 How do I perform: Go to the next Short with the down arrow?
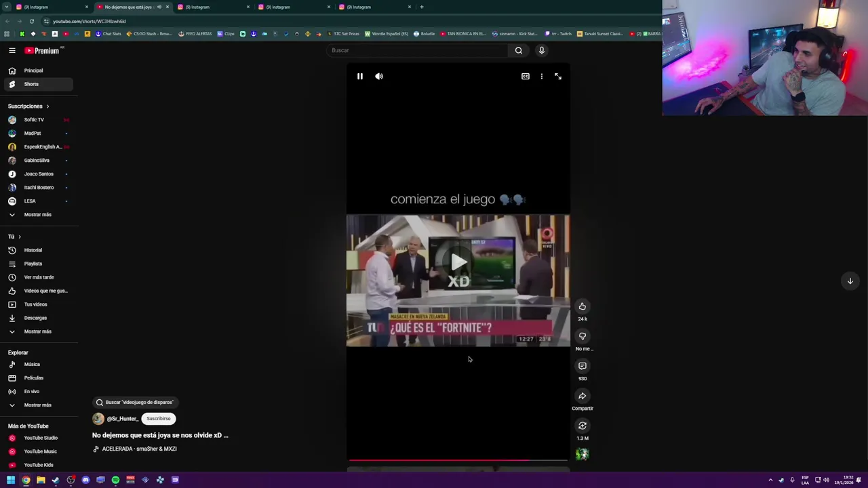[x=850, y=281]
